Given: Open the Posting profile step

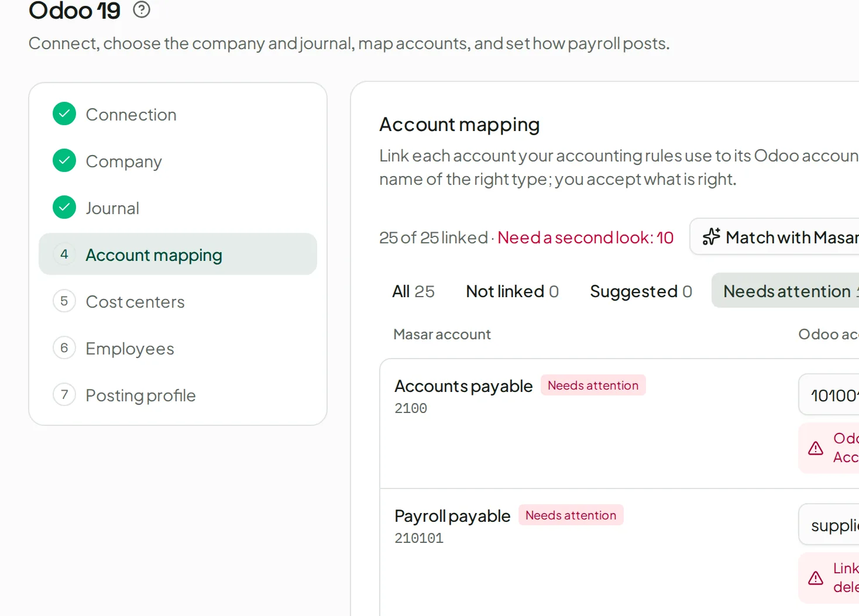Looking at the screenshot, I should click(178, 395).
